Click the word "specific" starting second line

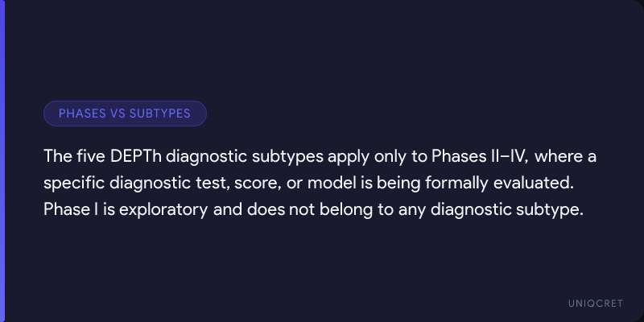71,182
